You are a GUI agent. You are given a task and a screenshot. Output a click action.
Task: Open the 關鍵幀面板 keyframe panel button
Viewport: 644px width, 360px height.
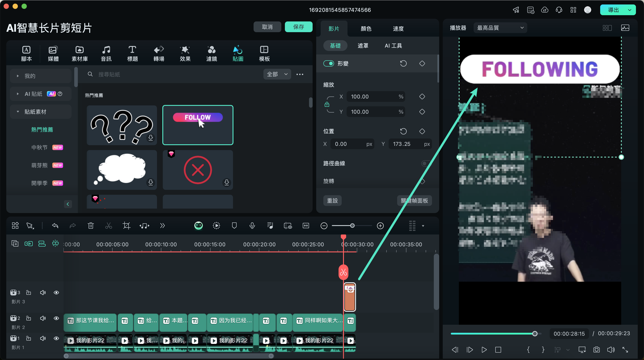coord(414,201)
